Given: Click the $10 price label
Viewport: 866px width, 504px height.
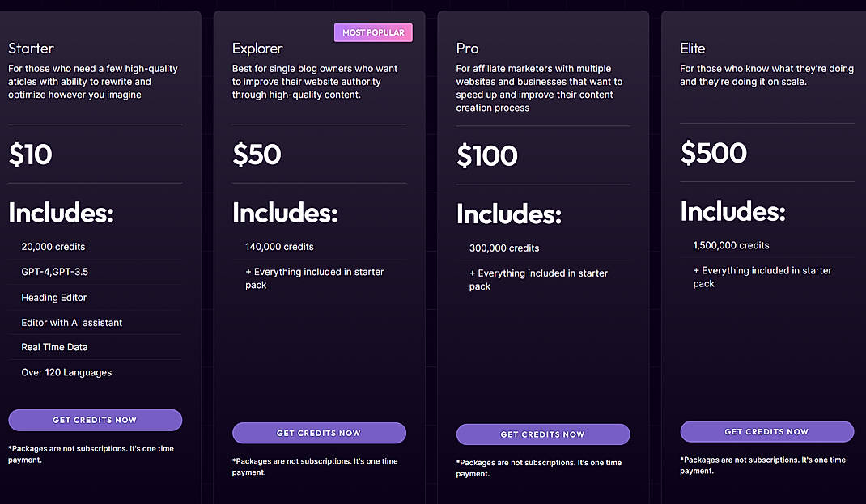Looking at the screenshot, I should 30,155.
